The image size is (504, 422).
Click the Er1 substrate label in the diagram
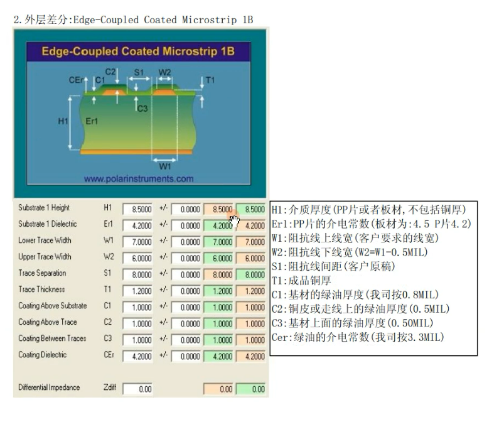92,121
